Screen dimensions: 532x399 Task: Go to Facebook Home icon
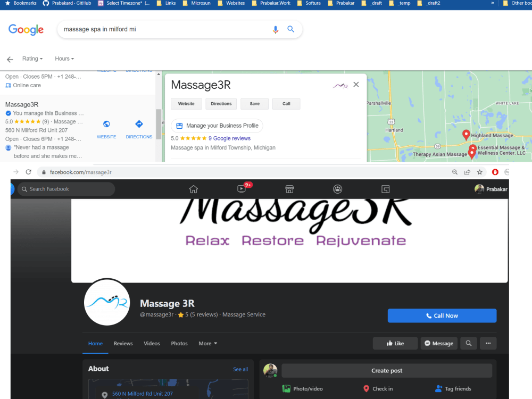tap(194, 189)
